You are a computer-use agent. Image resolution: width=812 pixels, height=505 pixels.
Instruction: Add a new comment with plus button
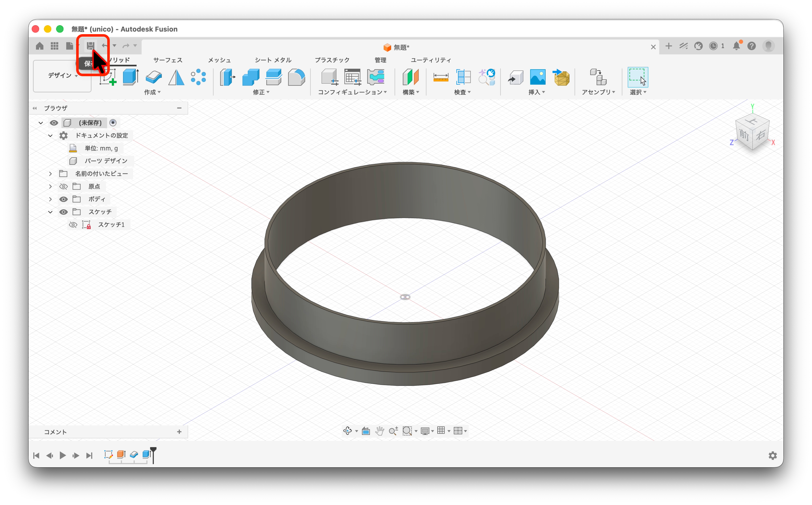click(179, 432)
